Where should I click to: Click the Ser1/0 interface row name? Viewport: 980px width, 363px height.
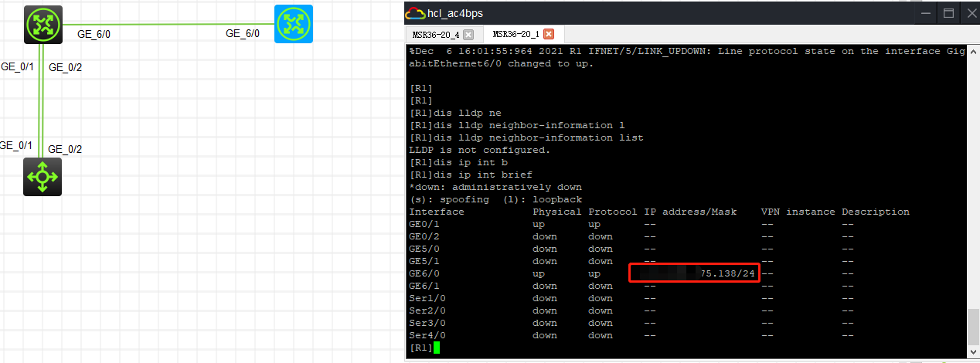pos(427,298)
